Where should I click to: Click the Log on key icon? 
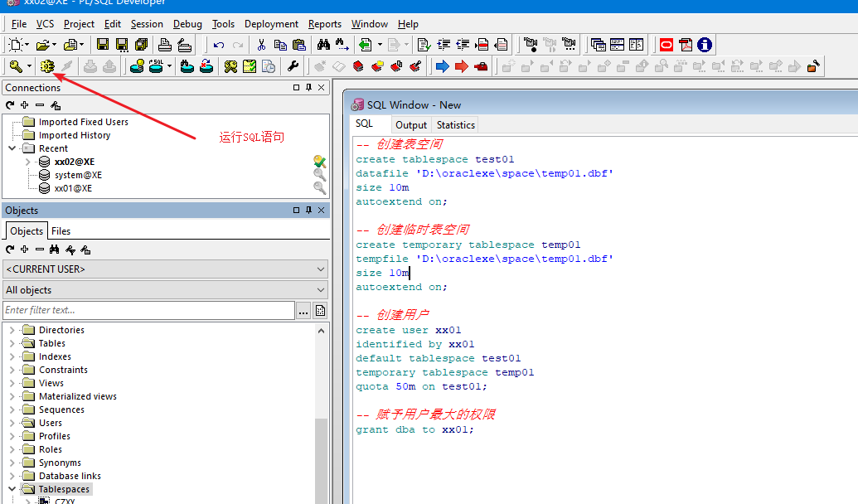(x=16, y=66)
